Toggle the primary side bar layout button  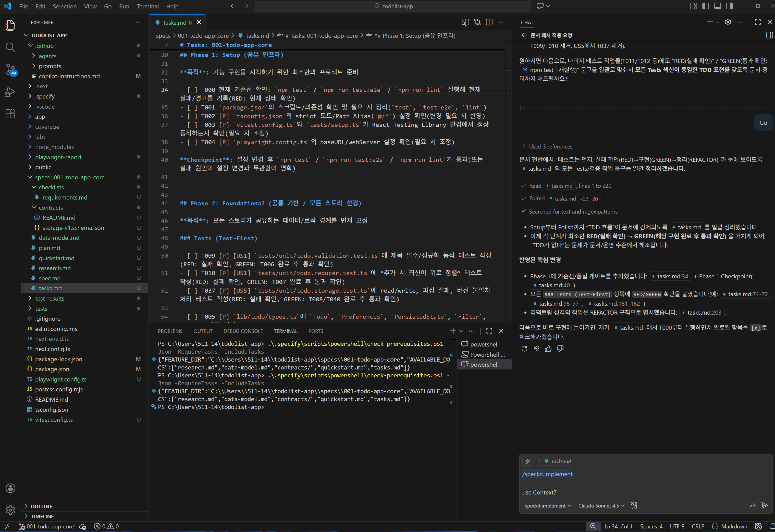(x=706, y=6)
